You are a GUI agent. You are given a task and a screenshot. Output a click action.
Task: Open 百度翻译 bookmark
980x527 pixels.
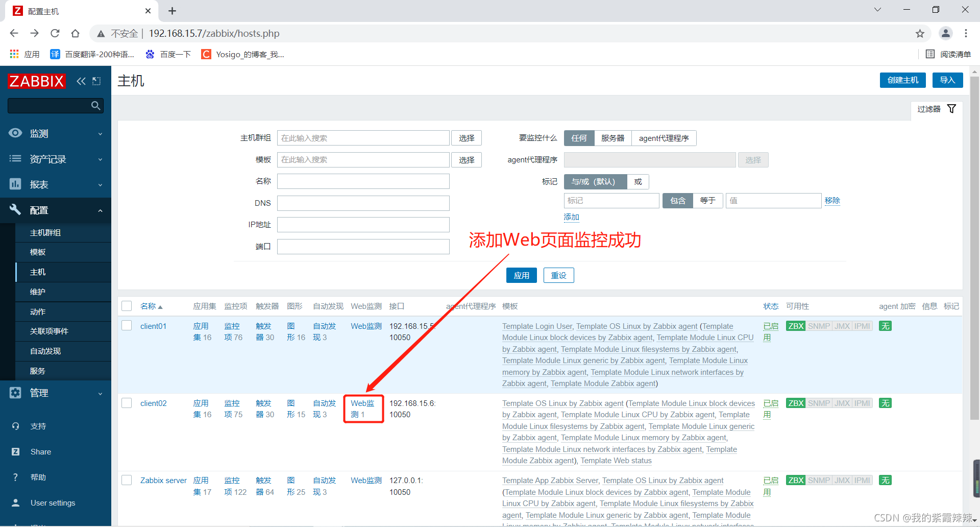[92, 54]
